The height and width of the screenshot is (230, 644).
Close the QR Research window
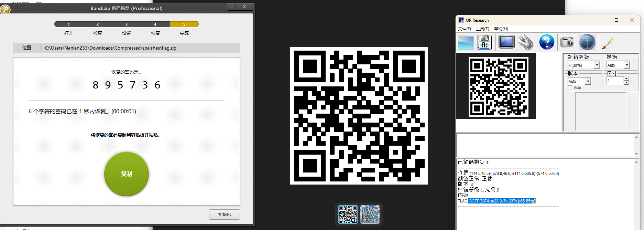(632, 20)
